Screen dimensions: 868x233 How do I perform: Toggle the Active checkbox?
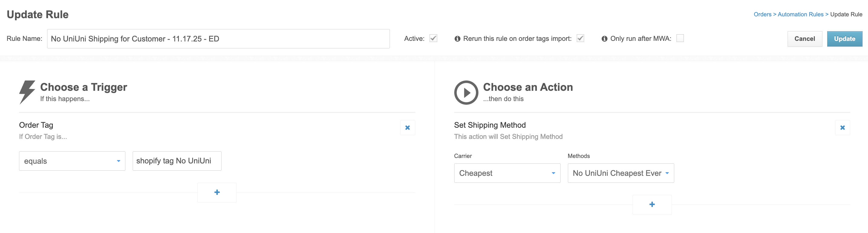click(x=433, y=38)
